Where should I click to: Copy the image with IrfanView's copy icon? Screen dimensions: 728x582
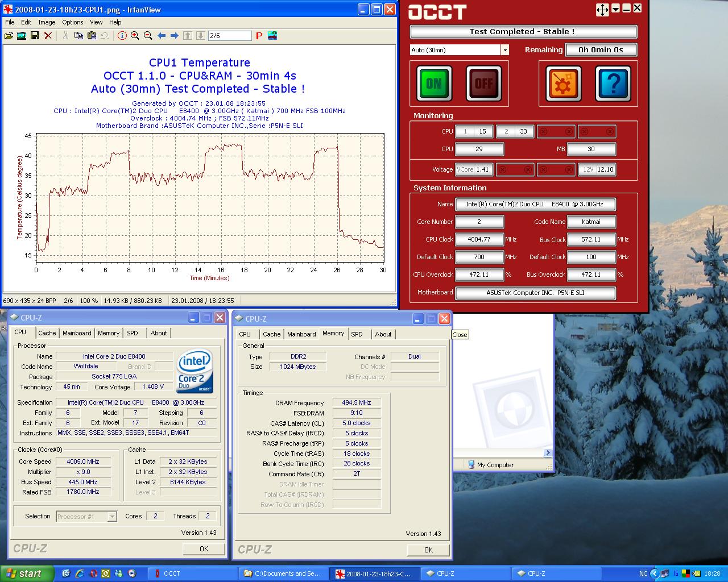coord(78,36)
